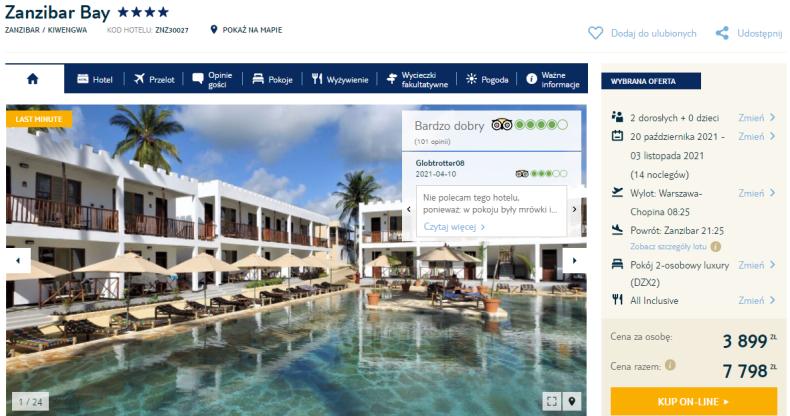This screenshot has width=790, height=416.
Task: View next guest review arrow
Action: (574, 210)
